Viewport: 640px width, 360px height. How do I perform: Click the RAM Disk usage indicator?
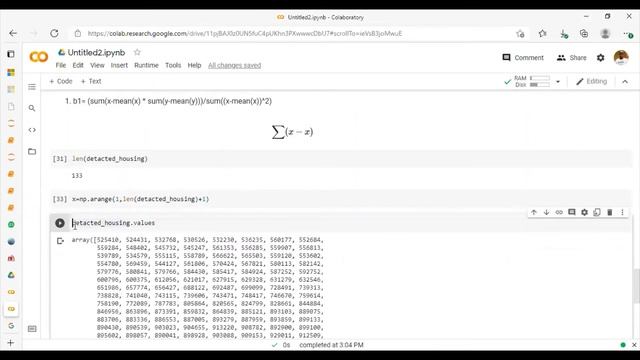pyautogui.click(x=532, y=81)
